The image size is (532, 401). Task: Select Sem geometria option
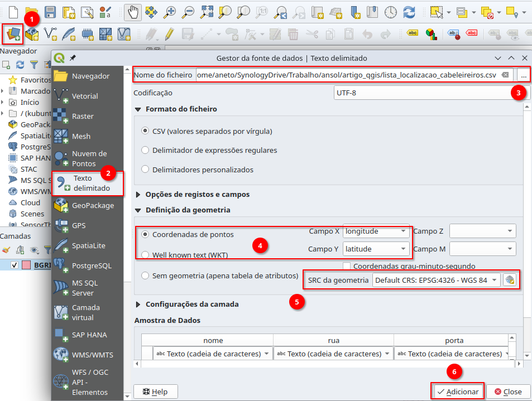pyautogui.click(x=145, y=276)
